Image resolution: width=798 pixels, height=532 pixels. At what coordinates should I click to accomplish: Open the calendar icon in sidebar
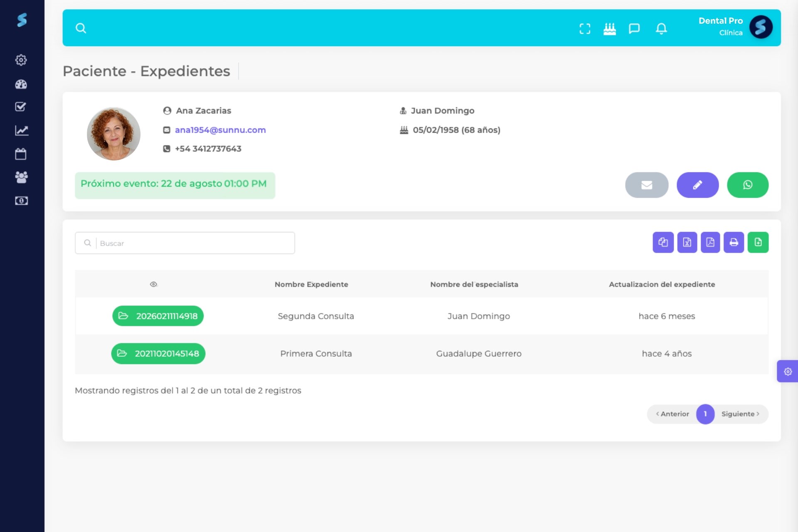21,154
